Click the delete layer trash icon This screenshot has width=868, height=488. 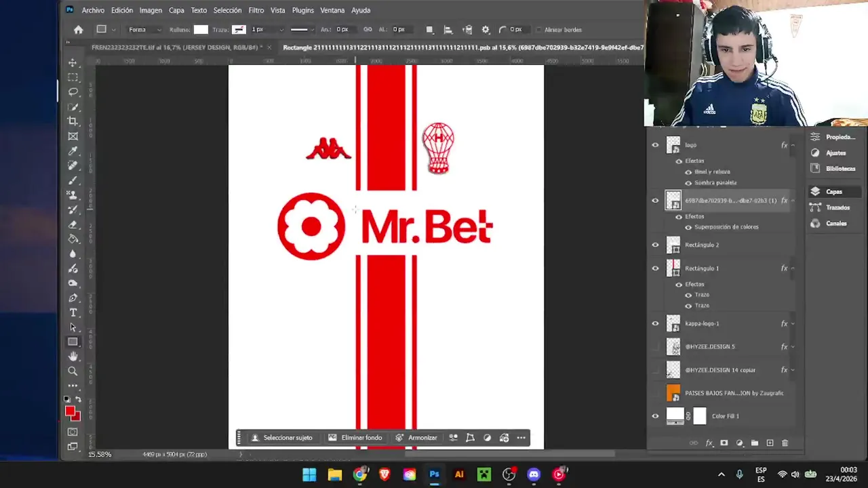coord(785,443)
